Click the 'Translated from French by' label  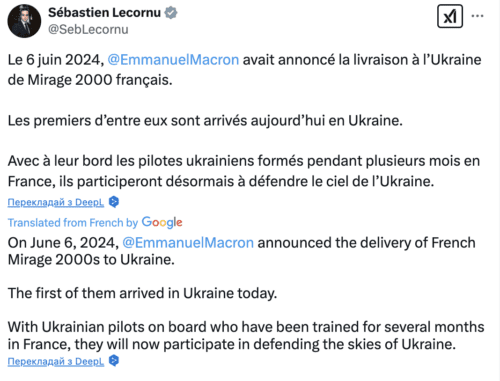click(73, 223)
